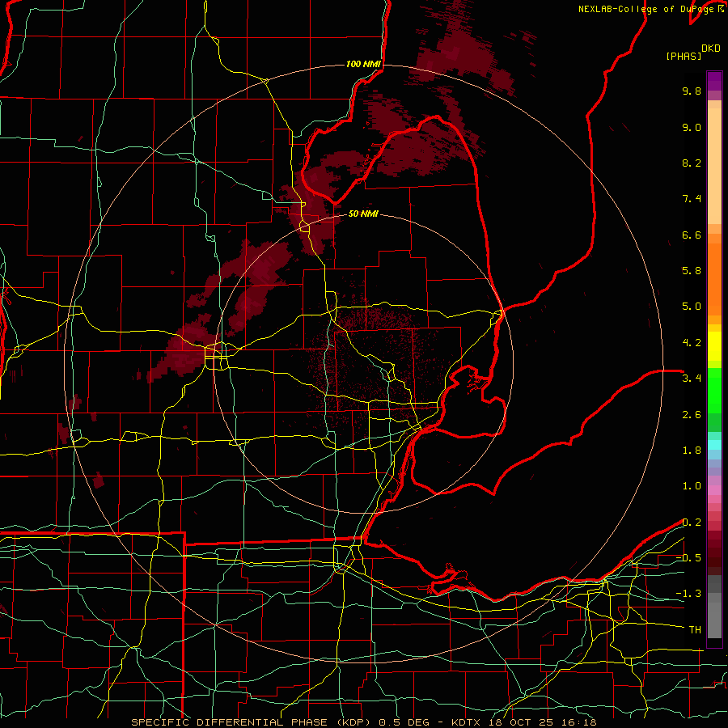Image resolution: width=728 pixels, height=728 pixels.
Task: Click the 8.2 legend value
Action: 692,163
